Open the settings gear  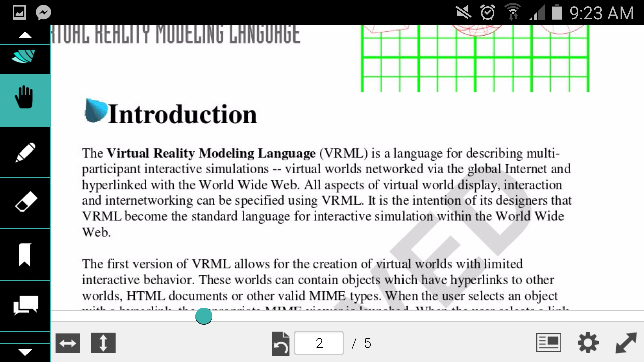[x=588, y=343]
